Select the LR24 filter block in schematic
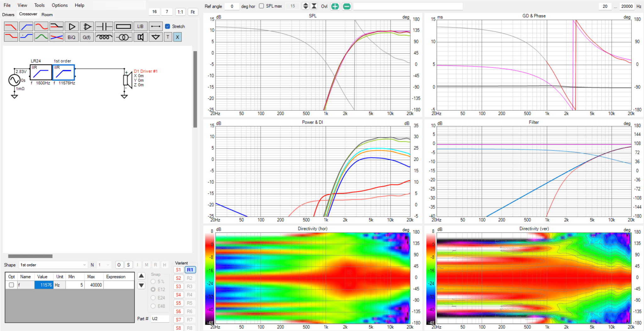The width and height of the screenshot is (644, 331). pos(41,73)
